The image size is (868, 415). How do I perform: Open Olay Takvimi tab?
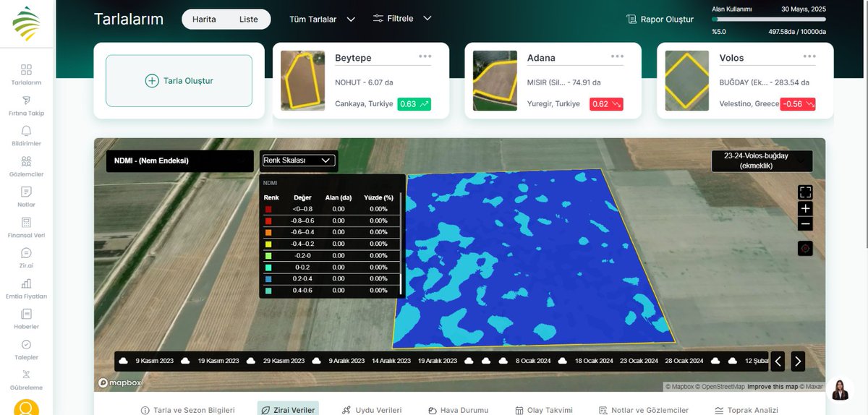click(543, 410)
